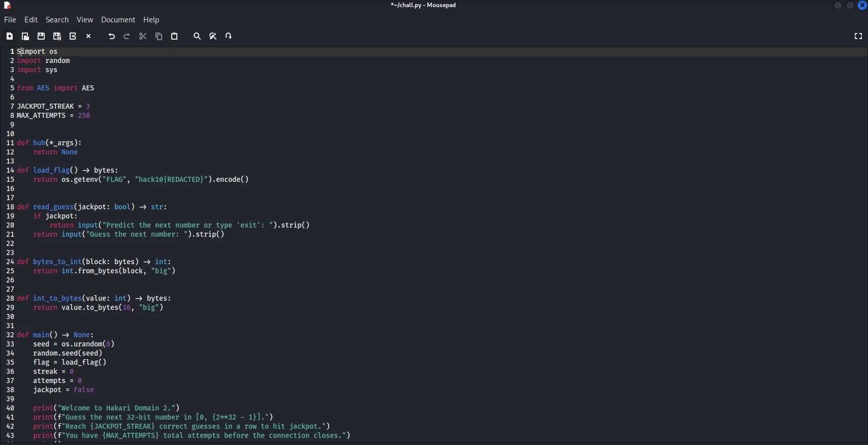Click the 'def load_flag() -> bytes:' line

point(68,170)
